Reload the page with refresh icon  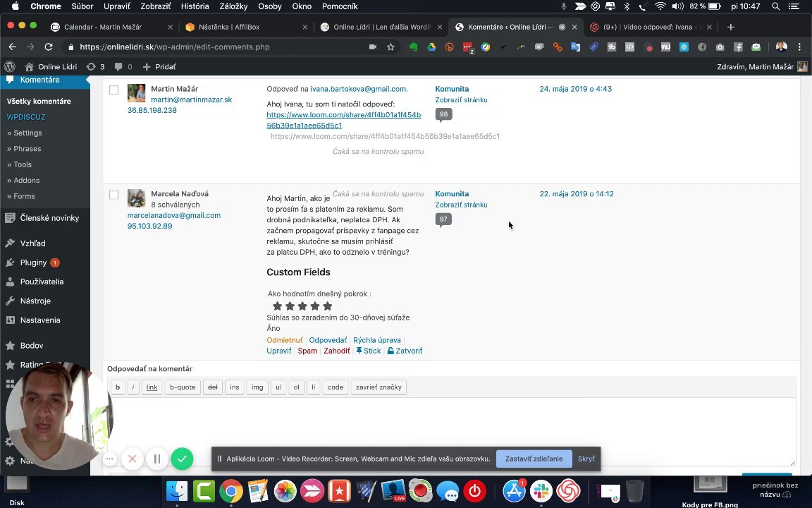pyautogui.click(x=48, y=47)
